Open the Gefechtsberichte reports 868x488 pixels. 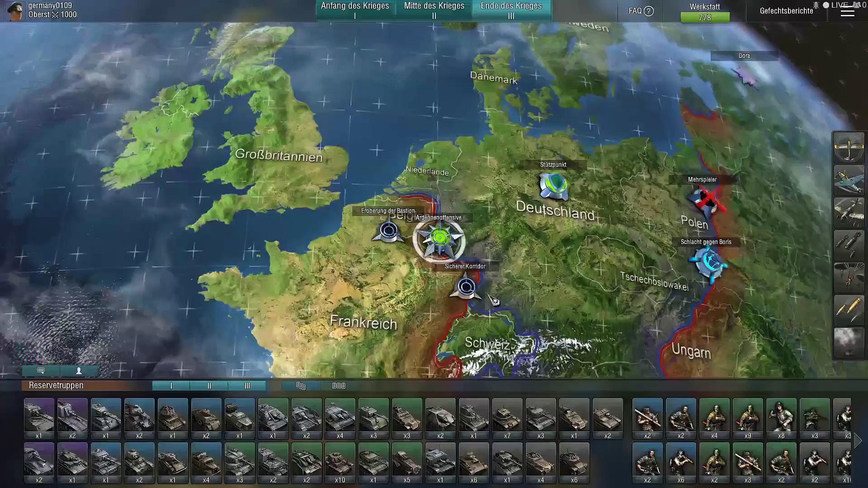[786, 11]
